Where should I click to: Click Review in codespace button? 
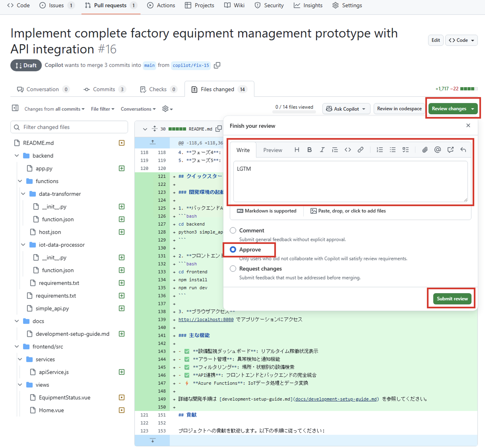click(399, 109)
